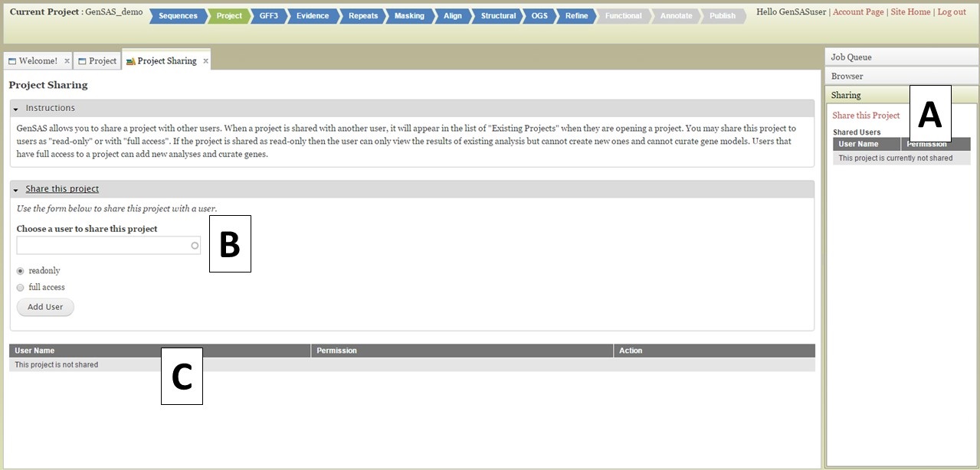Click the 'Shared Users' label
This screenshot has height=470, width=980.
point(857,132)
